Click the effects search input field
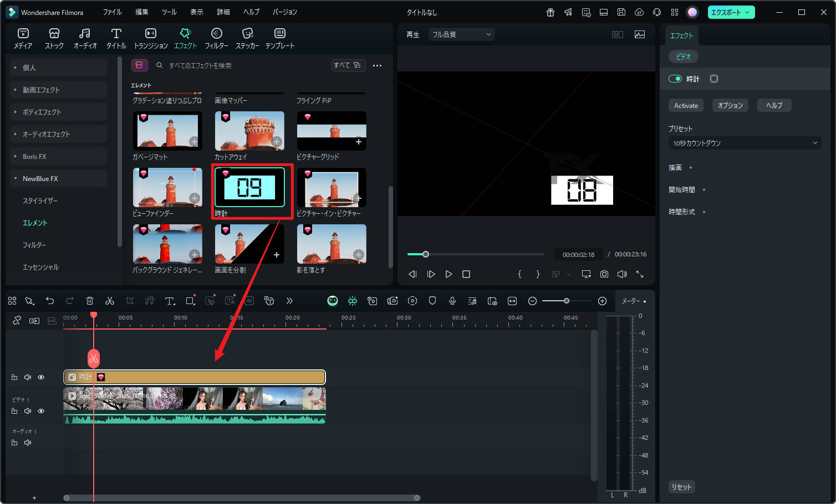The height and width of the screenshot is (504, 836). tap(241, 65)
